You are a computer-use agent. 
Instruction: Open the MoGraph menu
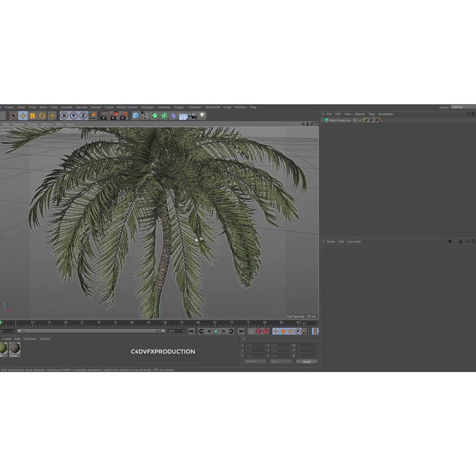tap(148, 107)
